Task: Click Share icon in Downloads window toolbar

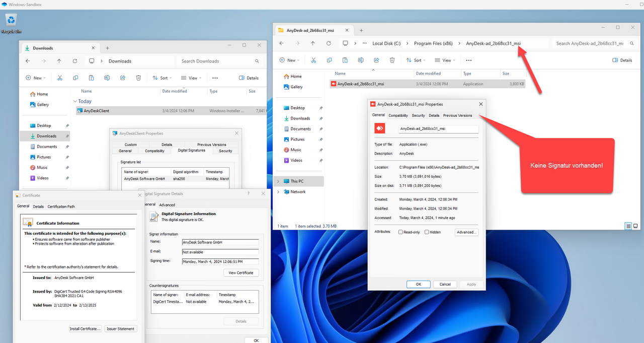Action: pos(123,78)
